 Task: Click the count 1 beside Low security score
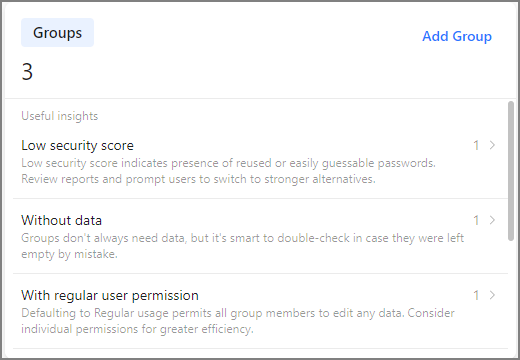pos(476,145)
